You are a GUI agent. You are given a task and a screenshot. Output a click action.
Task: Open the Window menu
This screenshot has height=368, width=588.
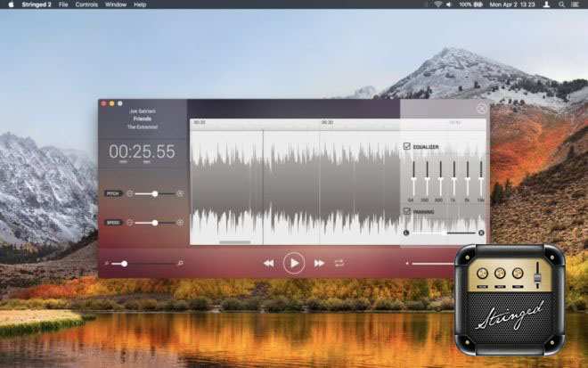(115, 4)
